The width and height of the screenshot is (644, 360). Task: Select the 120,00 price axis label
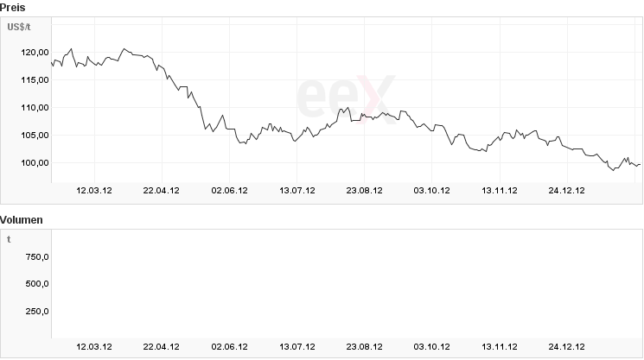[x=34, y=53]
